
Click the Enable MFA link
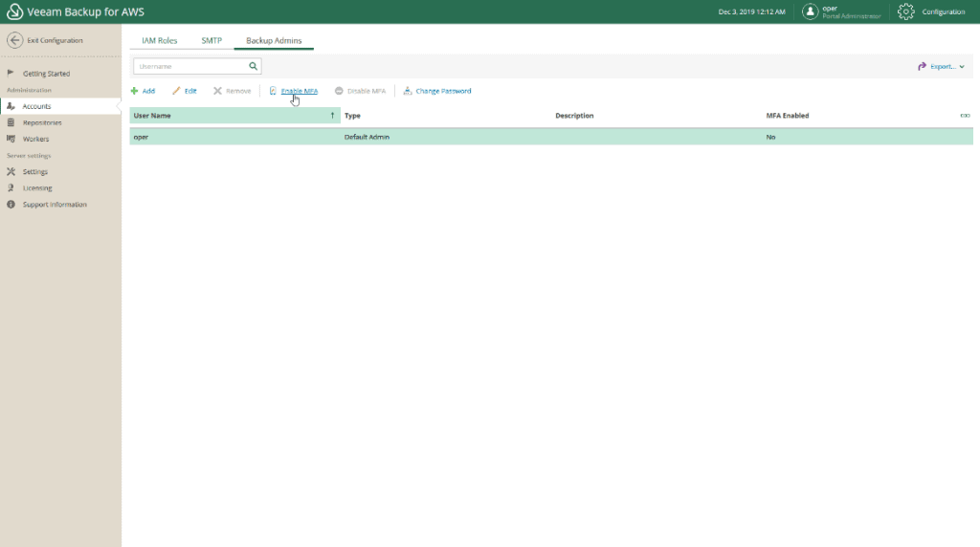(x=300, y=91)
